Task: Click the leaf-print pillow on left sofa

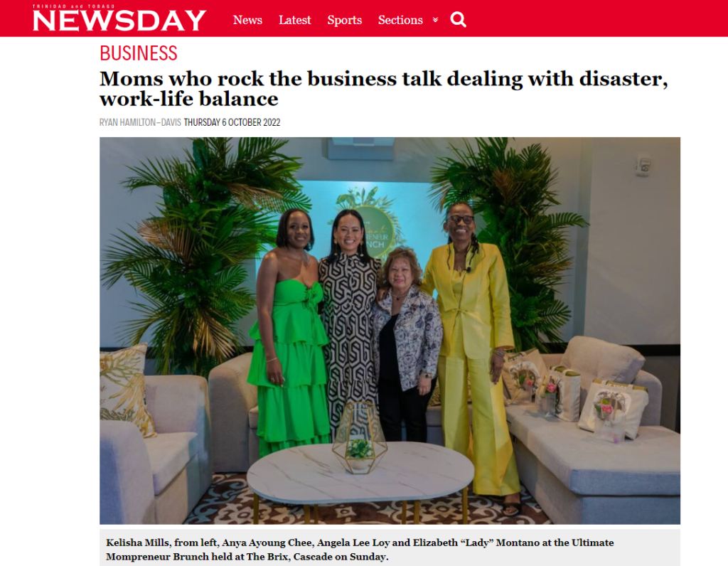Action: coord(124,389)
